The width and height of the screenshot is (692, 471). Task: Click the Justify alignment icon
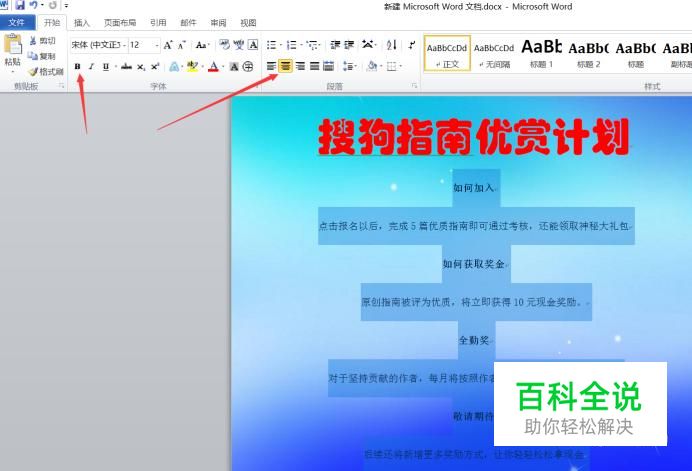click(314, 66)
